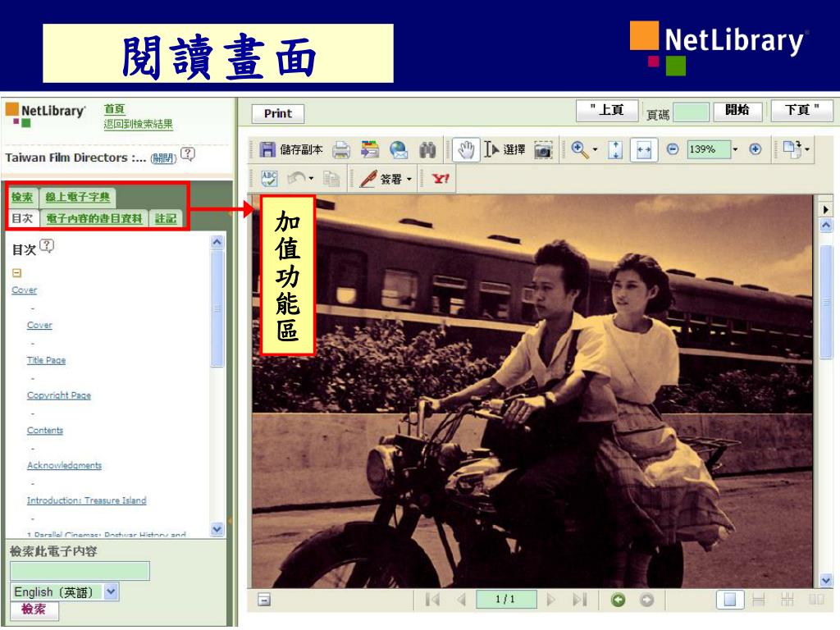Image resolution: width=840 pixels, height=630 pixels.
Task: Click the (關閉) close link
Action: (163, 158)
